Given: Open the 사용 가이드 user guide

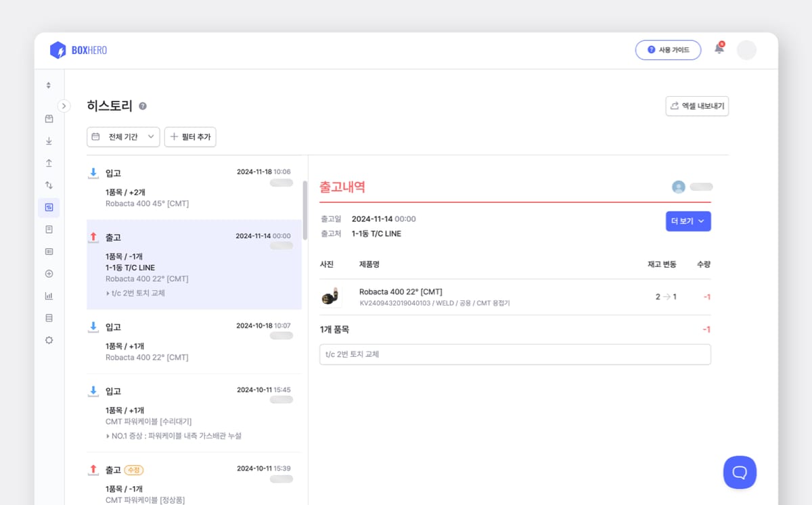Looking at the screenshot, I should pos(668,50).
